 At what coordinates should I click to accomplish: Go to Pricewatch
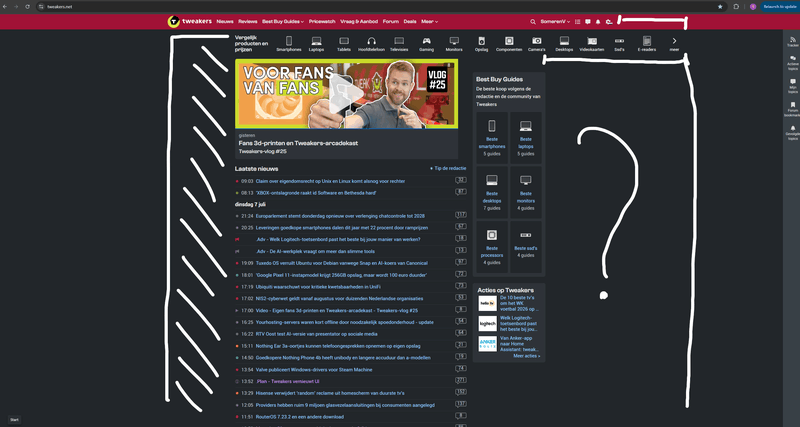(322, 21)
